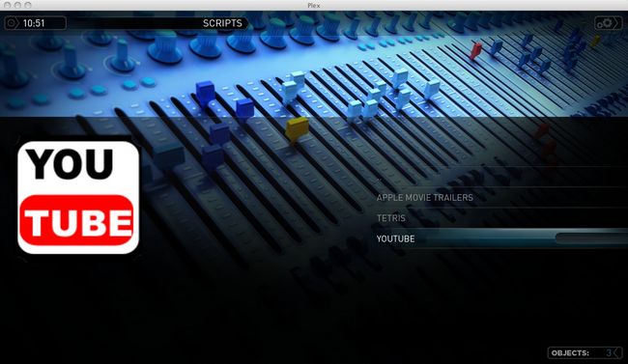The height and width of the screenshot is (364, 628).
Task: Click the chevron in the OBJECTS box
Action: (617, 352)
